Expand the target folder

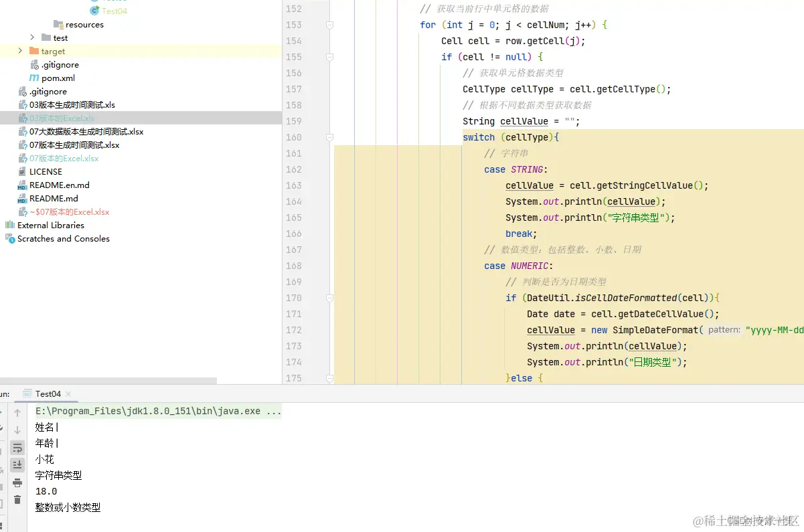(20, 51)
